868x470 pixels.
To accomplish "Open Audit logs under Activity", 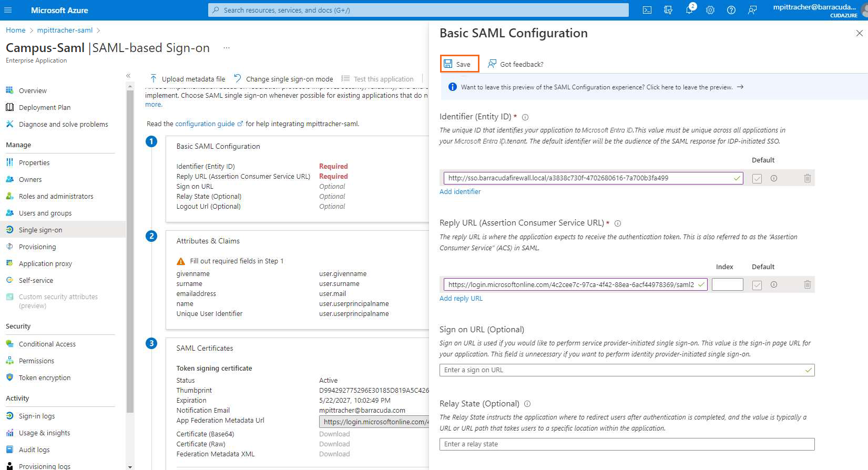I will pyautogui.click(x=34, y=449).
